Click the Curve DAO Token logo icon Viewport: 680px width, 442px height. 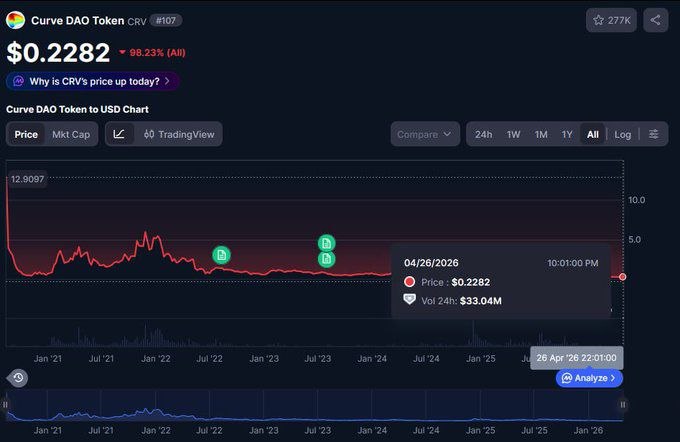tap(16, 20)
